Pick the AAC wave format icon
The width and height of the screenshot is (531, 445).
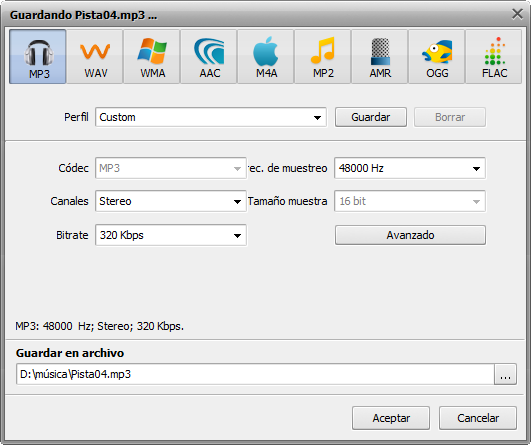pos(209,57)
